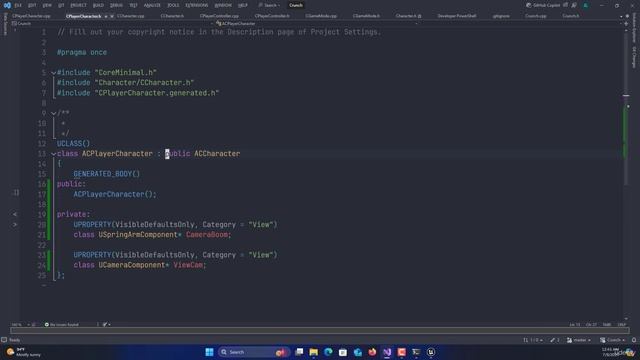The image size is (640, 360).
Task: Click the ViewCam variable name
Action: pos(188,265)
